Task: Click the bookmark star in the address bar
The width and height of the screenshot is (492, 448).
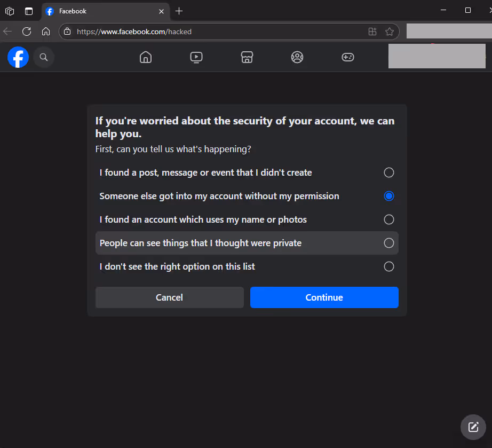Action: (390, 32)
